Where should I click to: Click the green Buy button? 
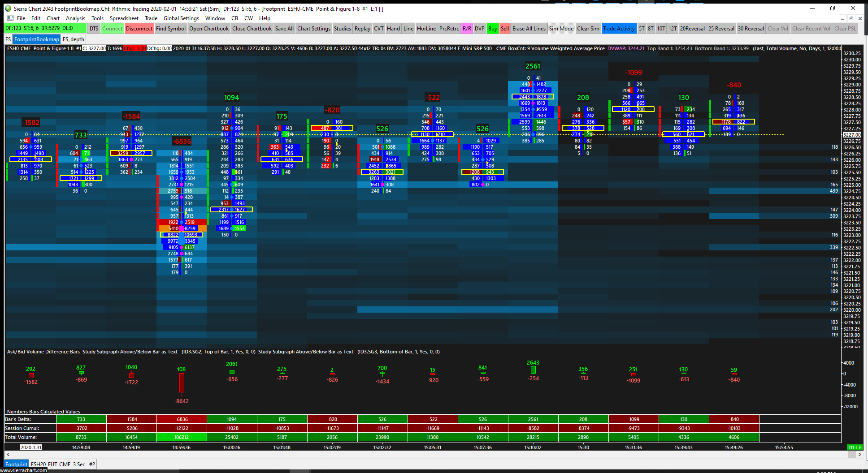[492, 29]
